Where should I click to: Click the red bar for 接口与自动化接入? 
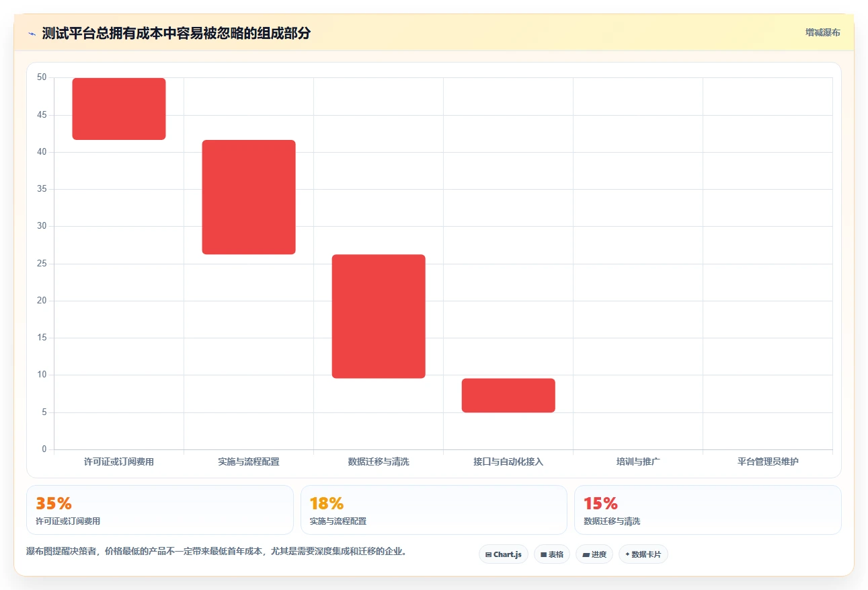tap(508, 396)
